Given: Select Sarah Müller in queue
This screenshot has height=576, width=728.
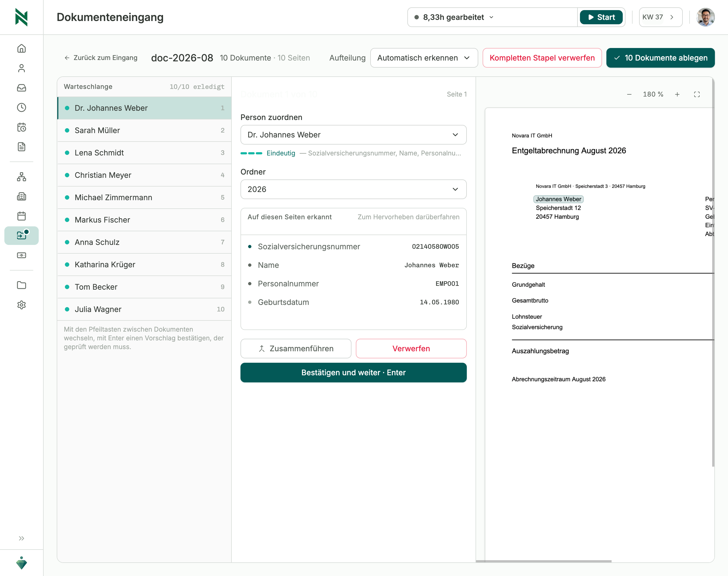Looking at the screenshot, I should point(144,131).
